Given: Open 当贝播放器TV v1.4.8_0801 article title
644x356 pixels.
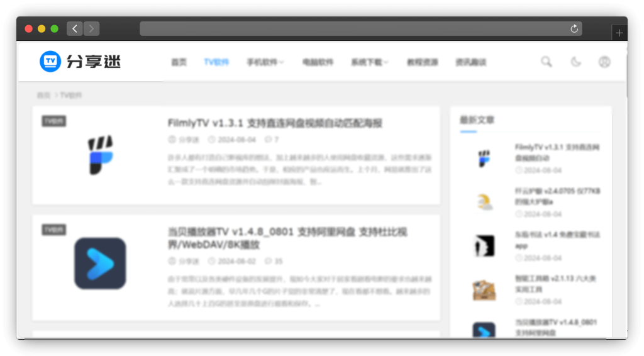Looking at the screenshot, I should tap(287, 238).
